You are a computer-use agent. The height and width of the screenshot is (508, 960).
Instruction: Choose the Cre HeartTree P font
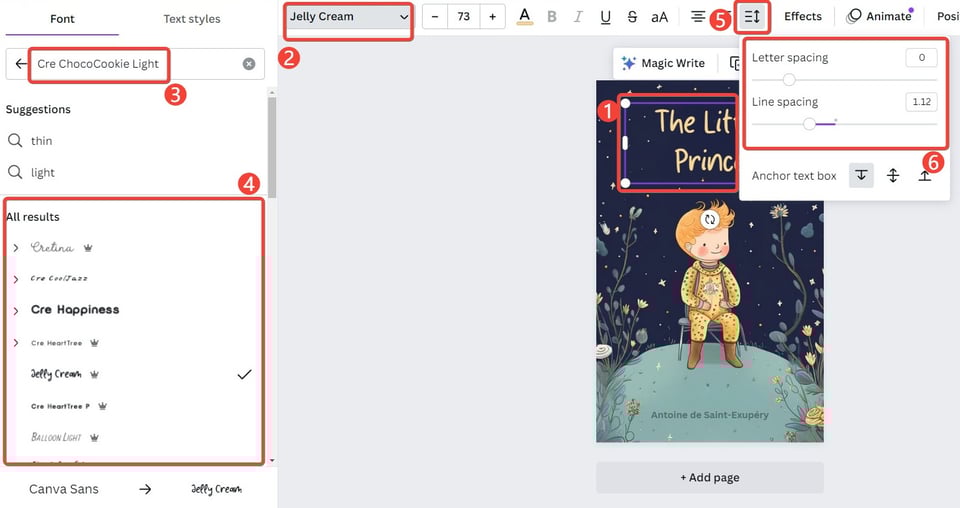60,406
